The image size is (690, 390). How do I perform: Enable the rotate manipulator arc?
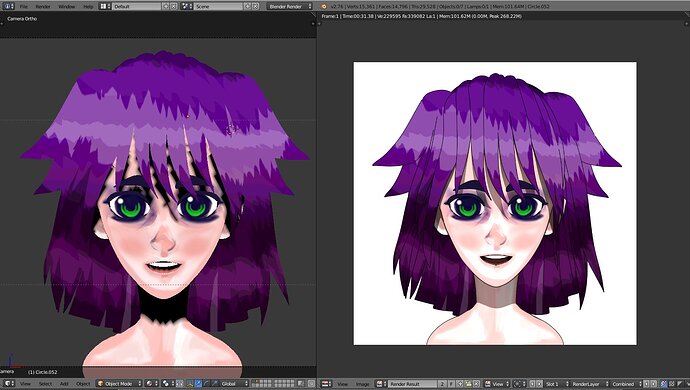206,384
